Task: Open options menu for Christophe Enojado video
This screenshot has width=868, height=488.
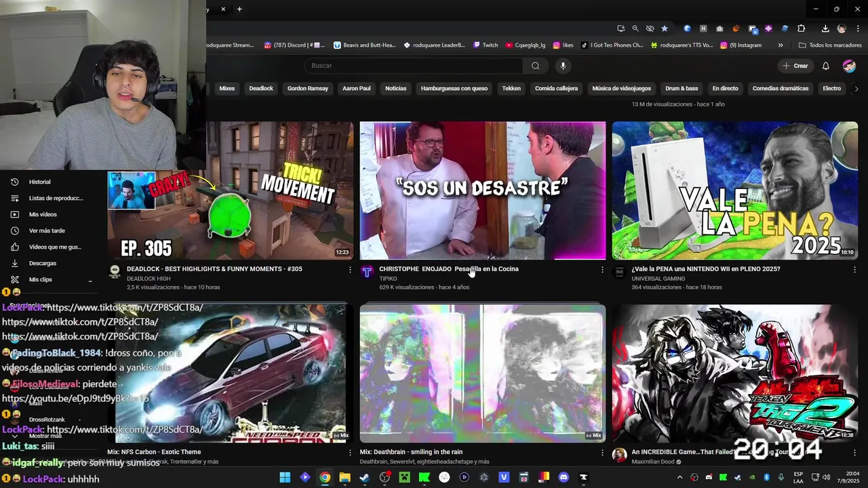Action: (602, 270)
